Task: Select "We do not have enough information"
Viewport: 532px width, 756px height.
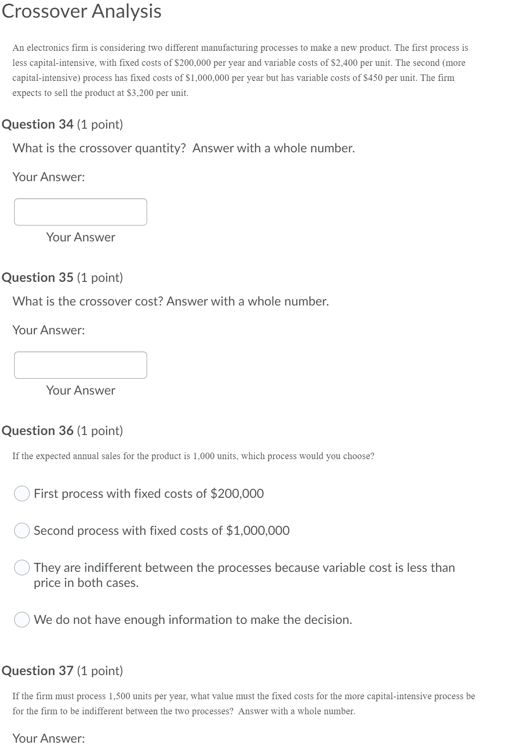Action: tap(22, 620)
